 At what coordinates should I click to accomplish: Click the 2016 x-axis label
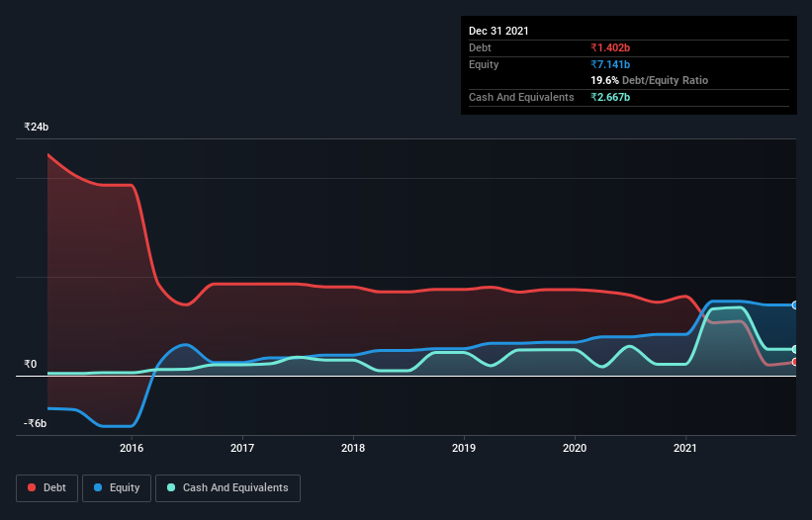pos(132,448)
